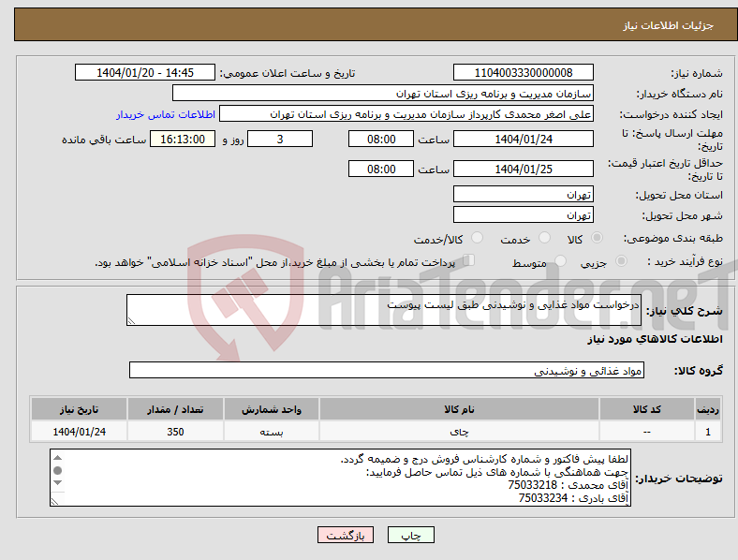Click the ساعت باقی مانده label
Screen dimensions: 738x560
click(x=104, y=140)
